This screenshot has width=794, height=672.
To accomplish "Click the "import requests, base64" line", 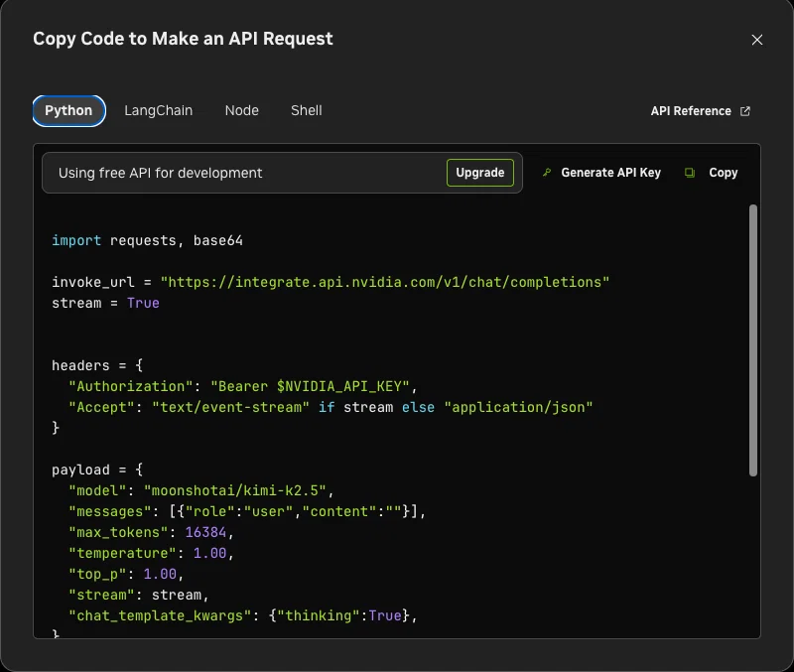I will click(147, 240).
